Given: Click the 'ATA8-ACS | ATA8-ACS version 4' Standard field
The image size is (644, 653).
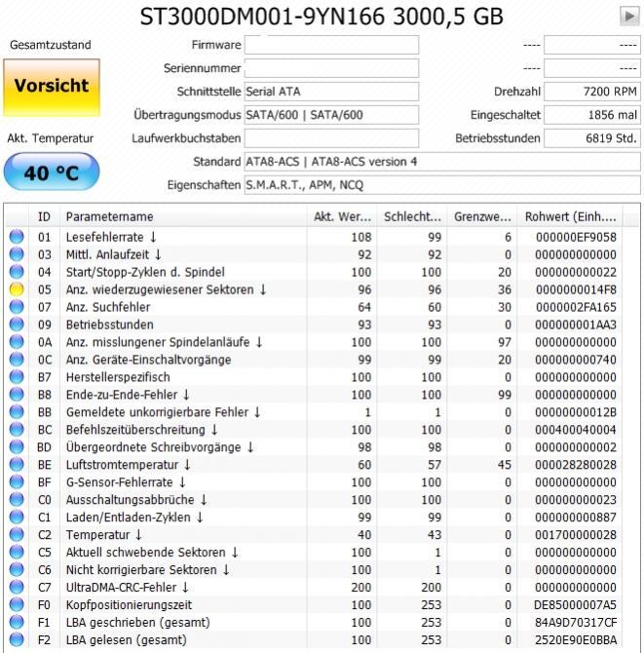Looking at the screenshot, I should [x=442, y=161].
